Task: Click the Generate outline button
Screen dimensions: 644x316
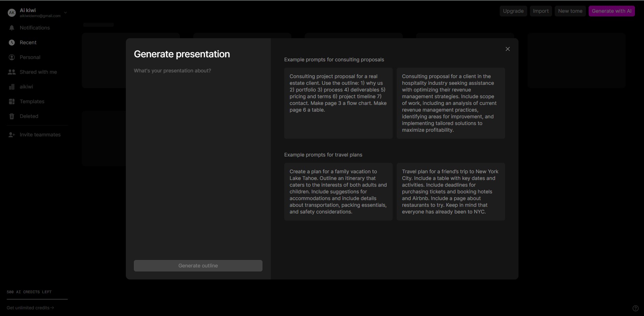Action: click(198, 266)
